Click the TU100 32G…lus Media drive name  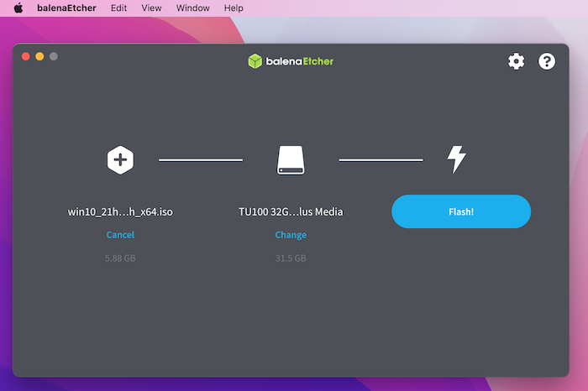291,212
